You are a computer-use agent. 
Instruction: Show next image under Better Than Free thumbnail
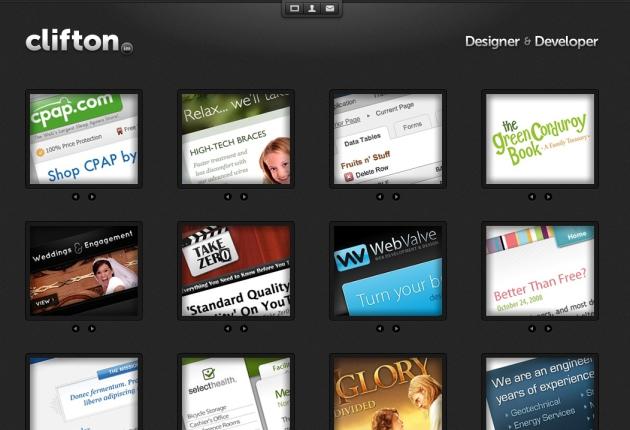pyautogui.click(x=548, y=328)
